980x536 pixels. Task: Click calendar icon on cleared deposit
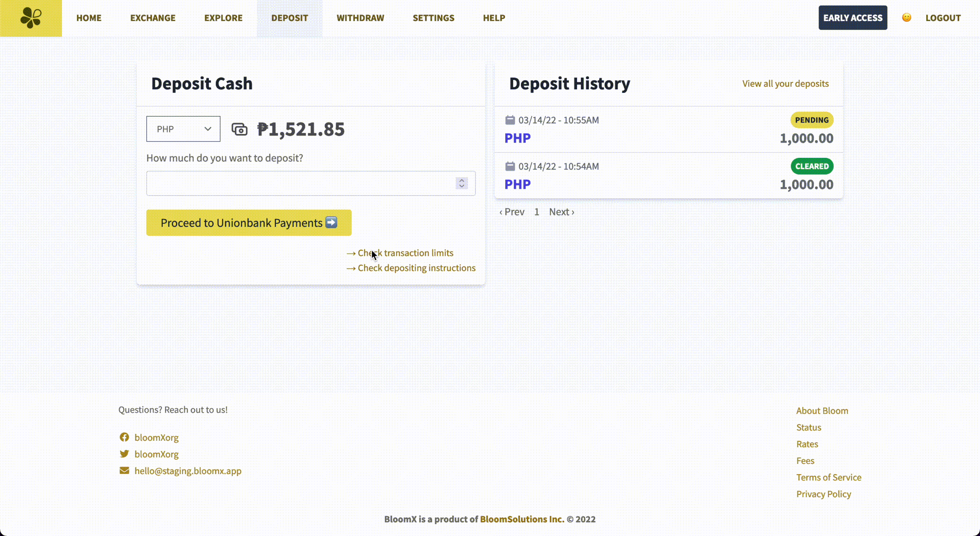pyautogui.click(x=510, y=166)
